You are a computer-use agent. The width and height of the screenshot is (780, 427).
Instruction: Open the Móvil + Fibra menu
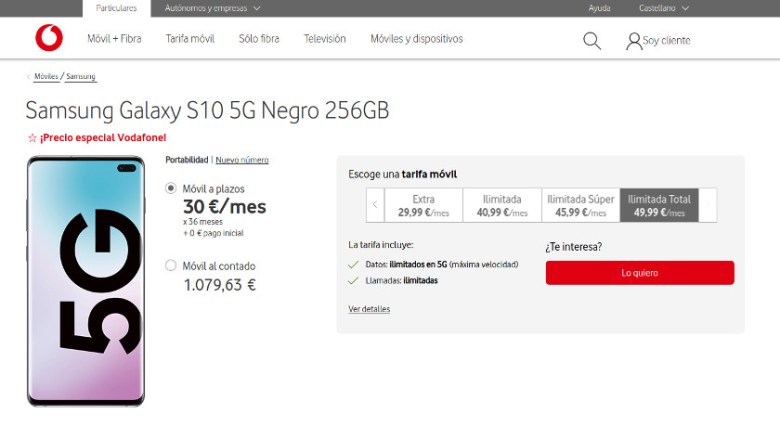coord(114,39)
